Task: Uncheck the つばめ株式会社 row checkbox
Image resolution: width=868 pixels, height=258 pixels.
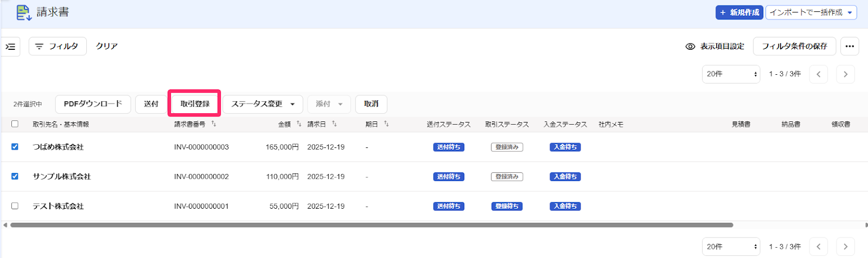Action: click(x=15, y=147)
